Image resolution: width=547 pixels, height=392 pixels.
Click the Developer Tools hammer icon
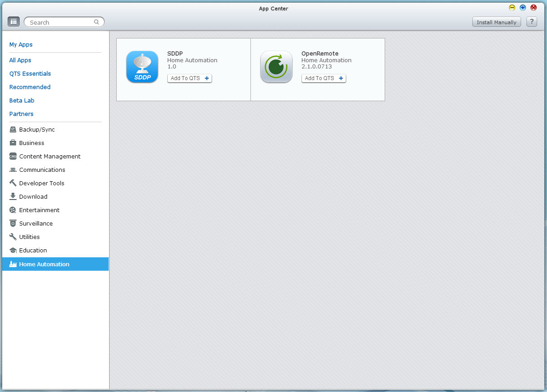[13, 183]
